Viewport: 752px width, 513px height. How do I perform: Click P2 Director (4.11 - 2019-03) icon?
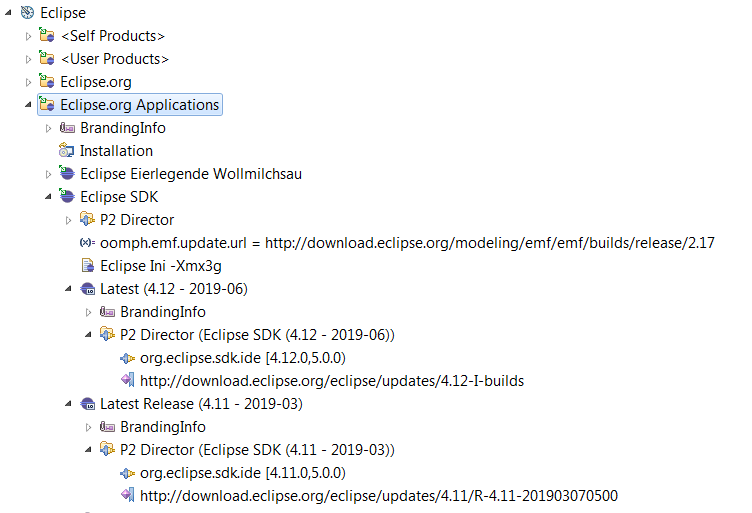(107, 449)
